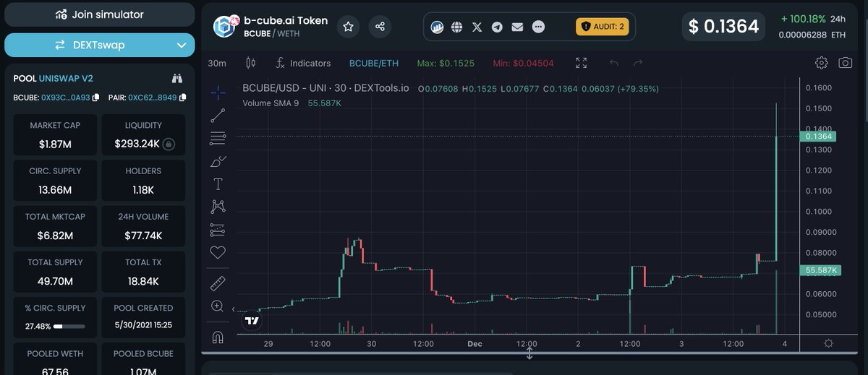Open the heart icons tool

pyautogui.click(x=218, y=252)
